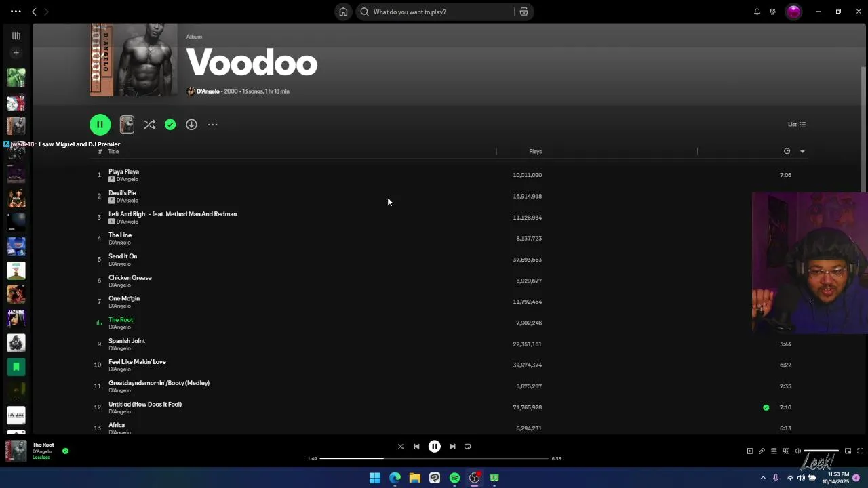Sort tracks by the duration clock header
Screen dimensions: 868x488
point(787,151)
